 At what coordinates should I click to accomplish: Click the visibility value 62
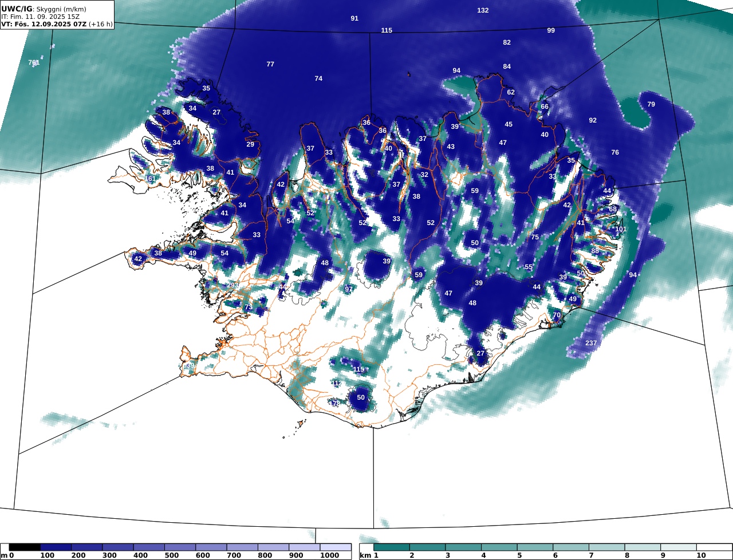(511, 92)
